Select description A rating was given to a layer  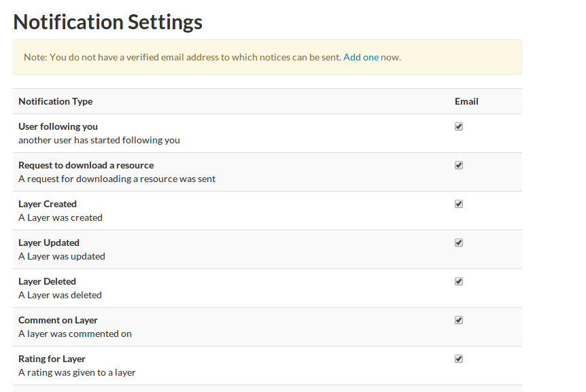click(x=77, y=372)
